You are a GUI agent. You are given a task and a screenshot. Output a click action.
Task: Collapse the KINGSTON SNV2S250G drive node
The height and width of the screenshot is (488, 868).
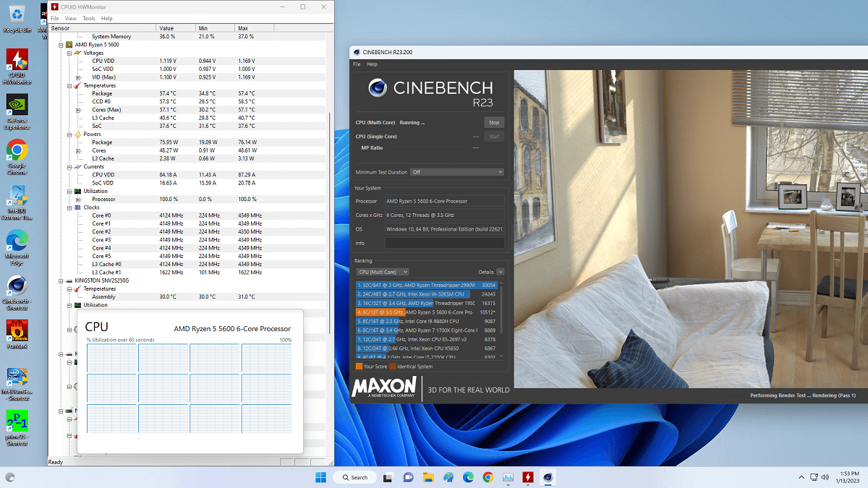(61, 281)
